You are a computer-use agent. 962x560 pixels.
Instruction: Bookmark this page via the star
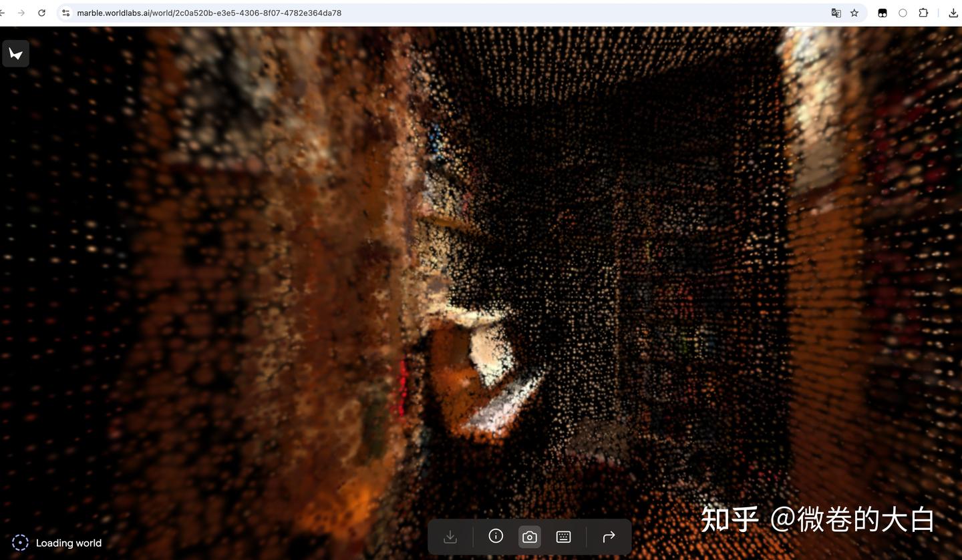pos(854,13)
